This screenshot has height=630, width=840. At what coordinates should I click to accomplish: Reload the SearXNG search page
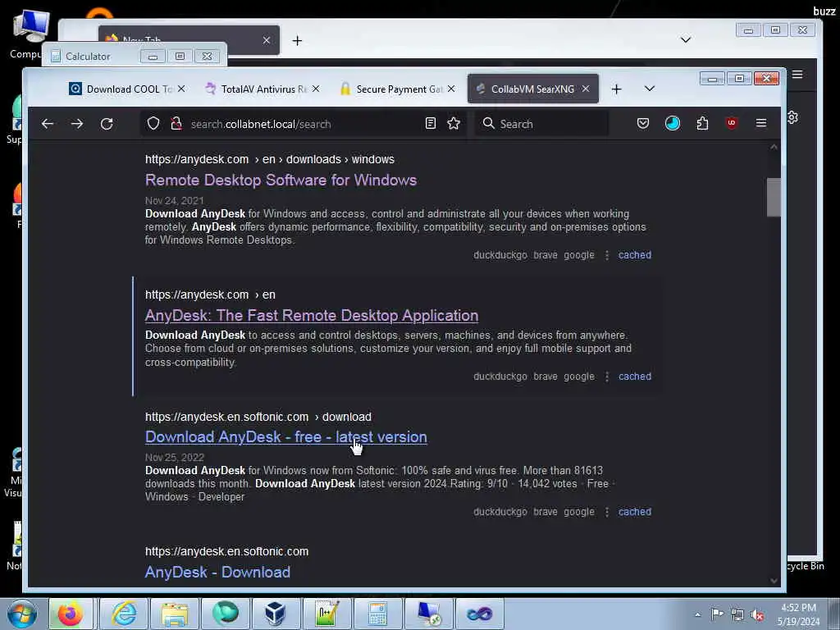coord(107,124)
